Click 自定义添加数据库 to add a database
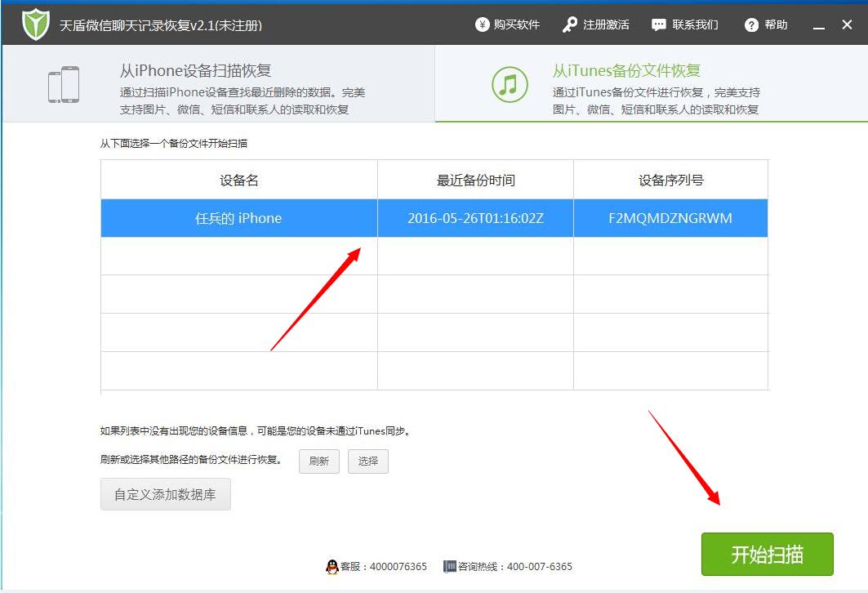868x593 pixels. (165, 493)
